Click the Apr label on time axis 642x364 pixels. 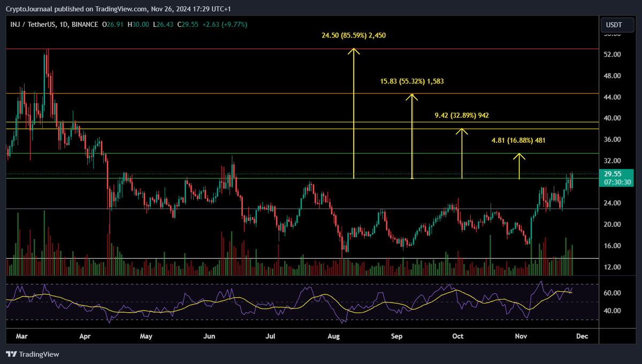85,337
